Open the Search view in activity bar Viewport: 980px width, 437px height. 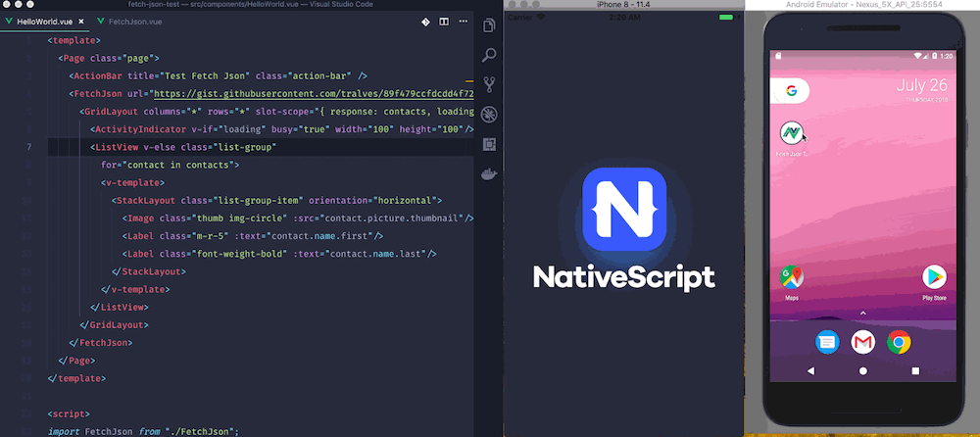pyautogui.click(x=489, y=55)
